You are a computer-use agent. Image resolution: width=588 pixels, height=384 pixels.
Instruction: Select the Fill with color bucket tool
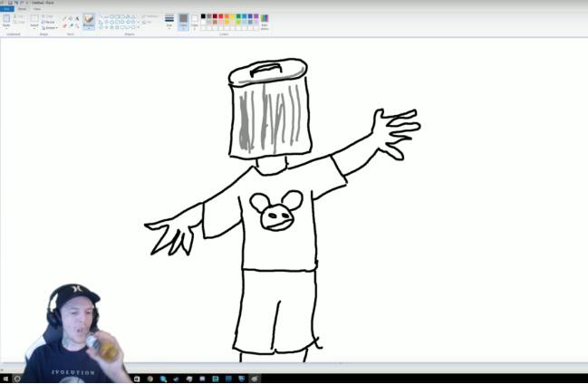(71, 18)
